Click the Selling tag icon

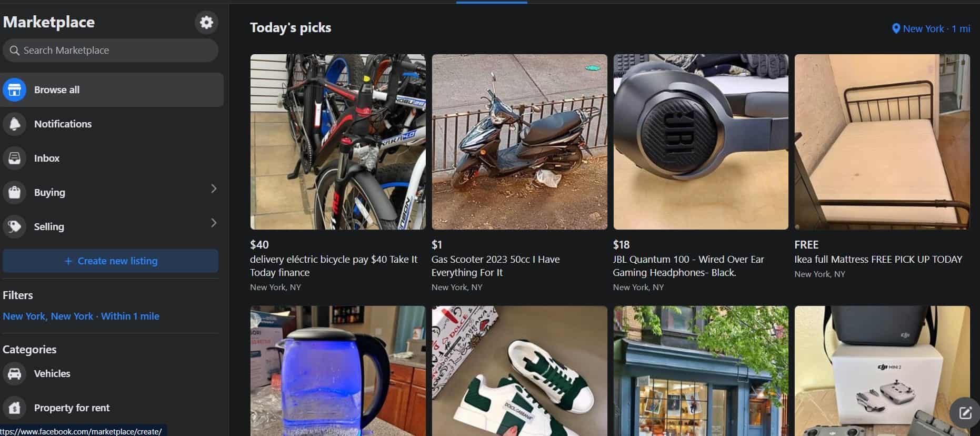(14, 226)
